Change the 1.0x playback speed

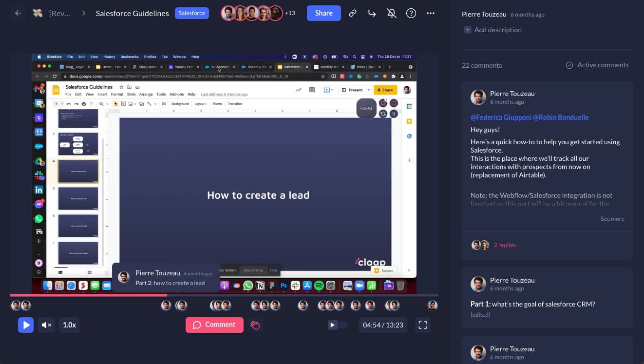click(69, 325)
